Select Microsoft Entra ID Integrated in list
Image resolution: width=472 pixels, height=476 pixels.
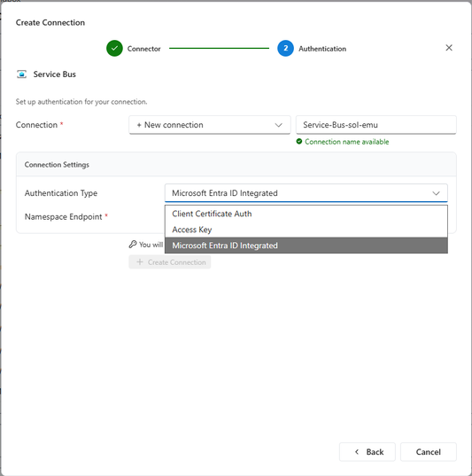306,246
